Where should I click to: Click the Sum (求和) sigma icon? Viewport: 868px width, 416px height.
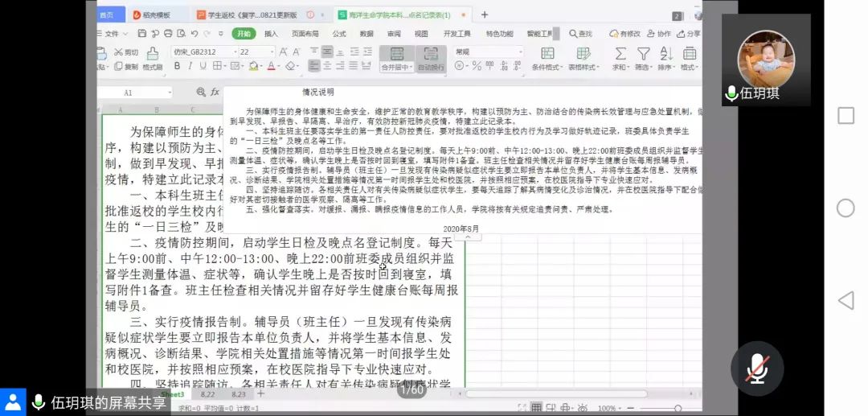click(620, 54)
